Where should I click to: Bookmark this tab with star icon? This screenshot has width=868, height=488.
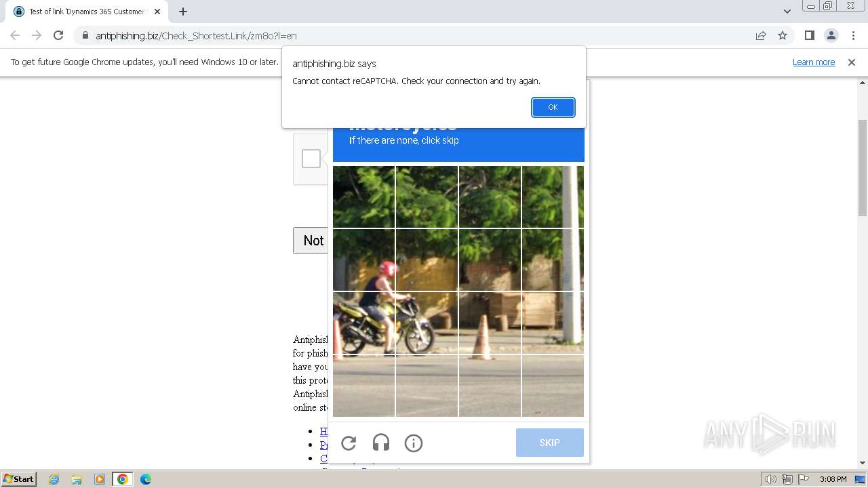click(x=783, y=35)
